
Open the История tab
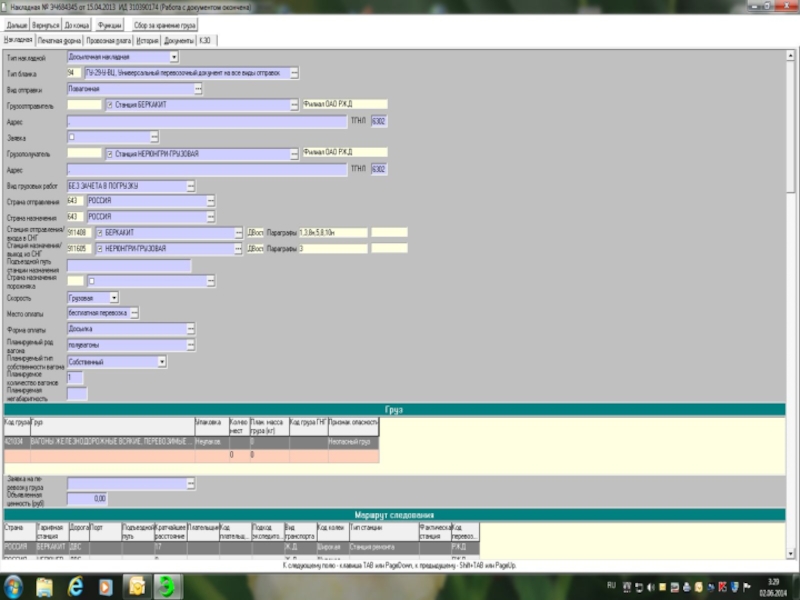click(148, 41)
